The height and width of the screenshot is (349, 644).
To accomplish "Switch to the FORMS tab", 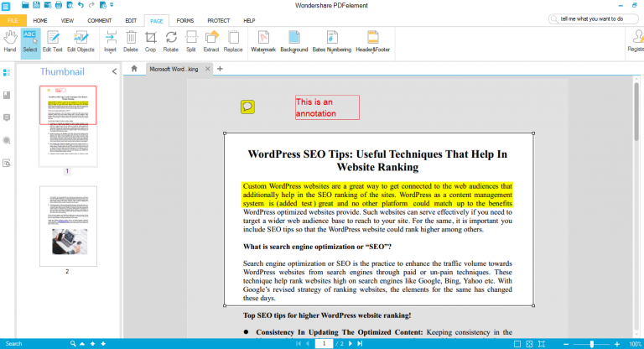I will point(185,20).
